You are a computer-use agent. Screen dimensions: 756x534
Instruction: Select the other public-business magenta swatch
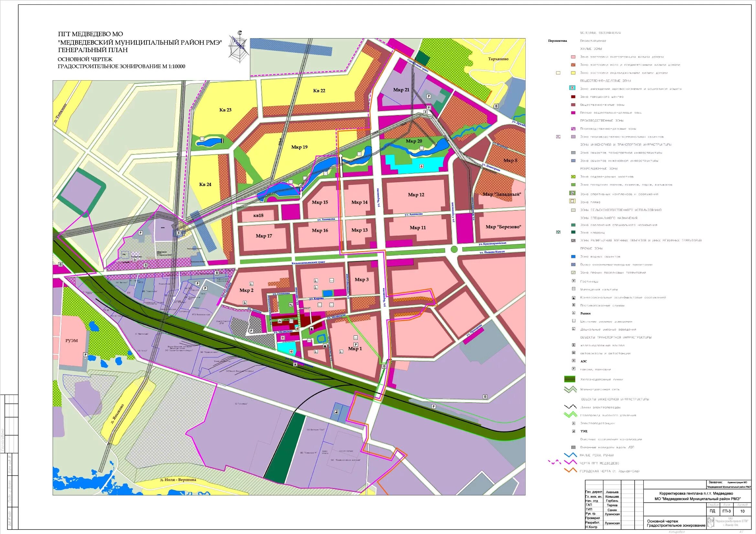573,113
